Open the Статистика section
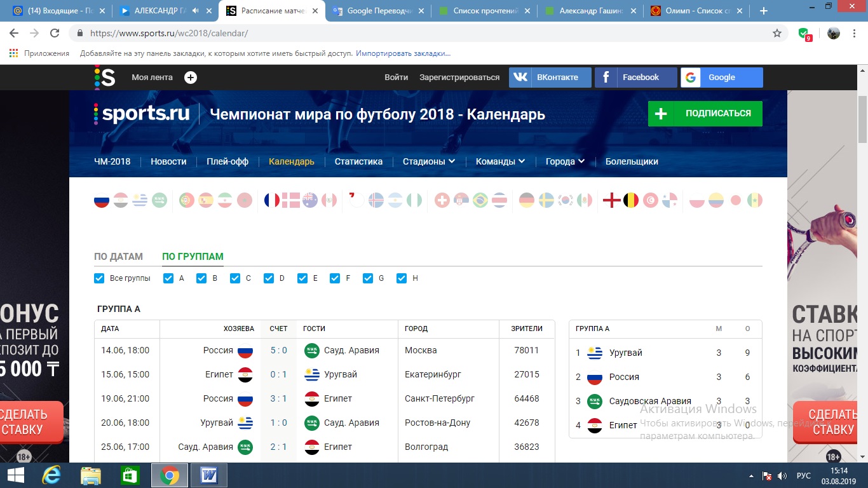868x488 pixels. tap(358, 161)
